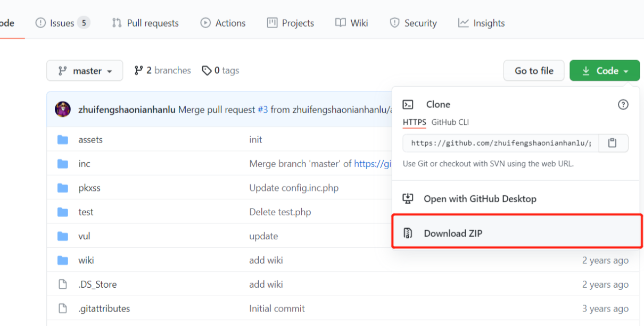The image size is (644, 326).
Task: Choose Open with GitHub Desktop
Action: pos(516,199)
